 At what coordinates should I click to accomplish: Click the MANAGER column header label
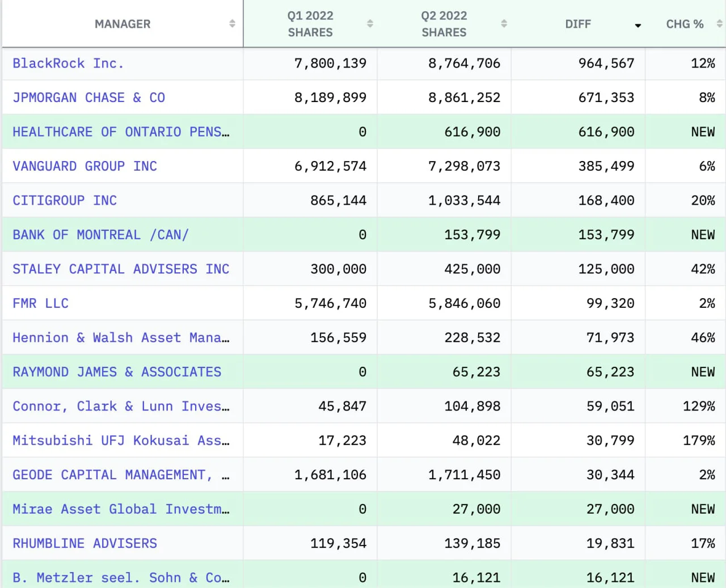123,24
